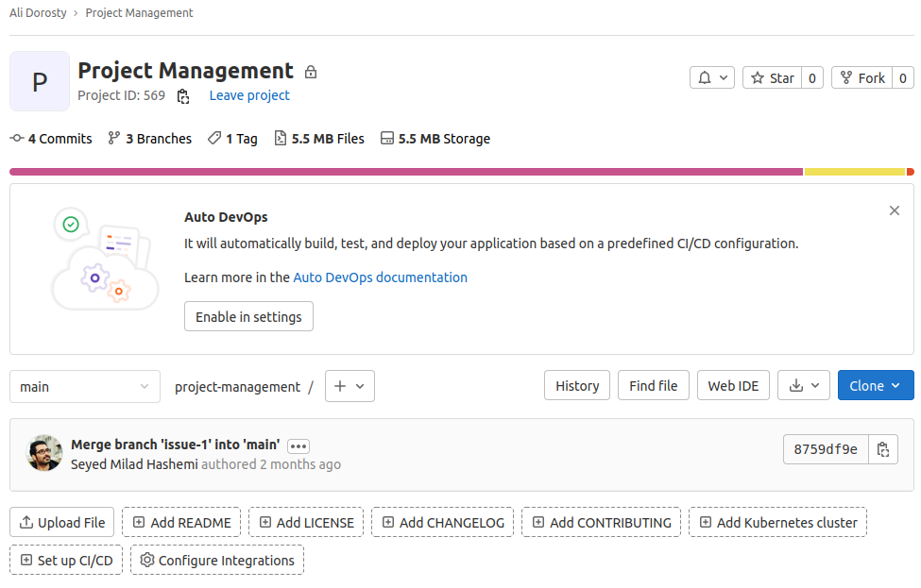Expand the commit description ellipsis

(x=298, y=445)
